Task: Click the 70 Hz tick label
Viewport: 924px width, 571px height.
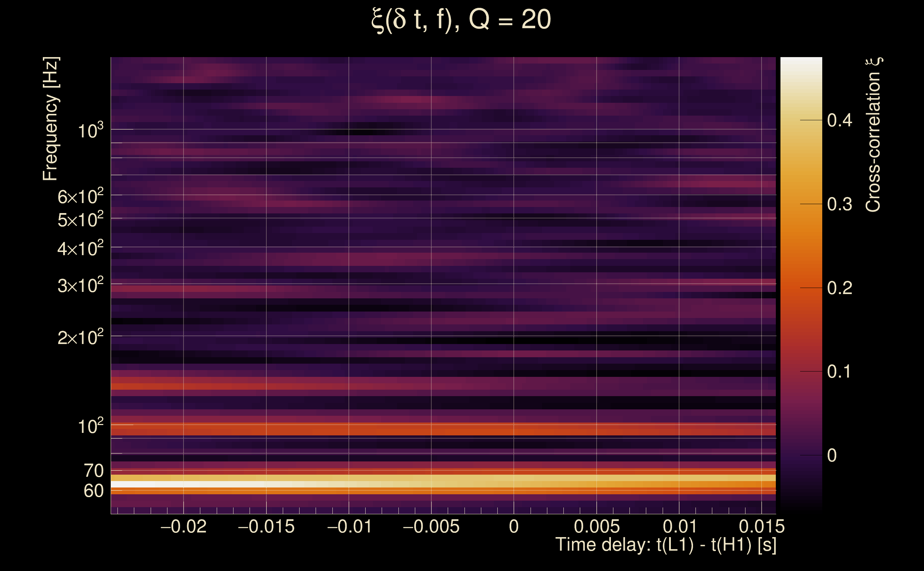Action: point(94,471)
